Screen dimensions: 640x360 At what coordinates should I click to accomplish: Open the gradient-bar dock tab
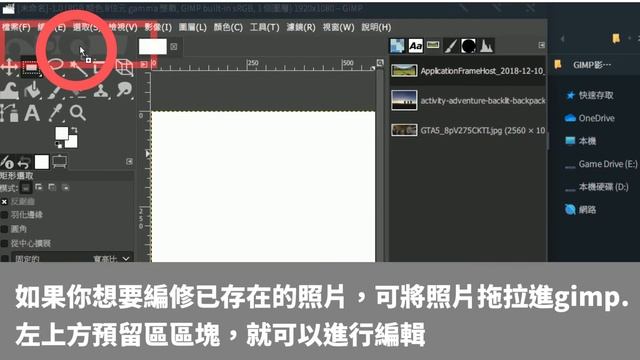[433, 44]
